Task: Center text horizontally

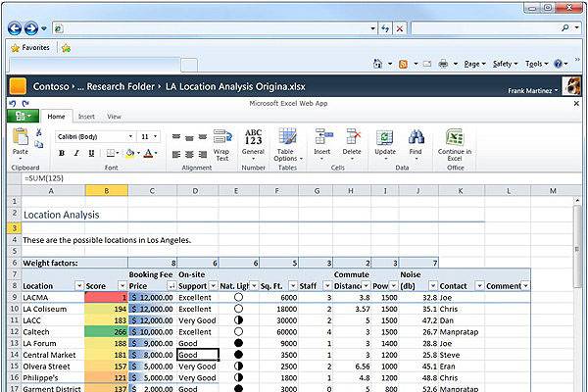Action: [x=189, y=154]
